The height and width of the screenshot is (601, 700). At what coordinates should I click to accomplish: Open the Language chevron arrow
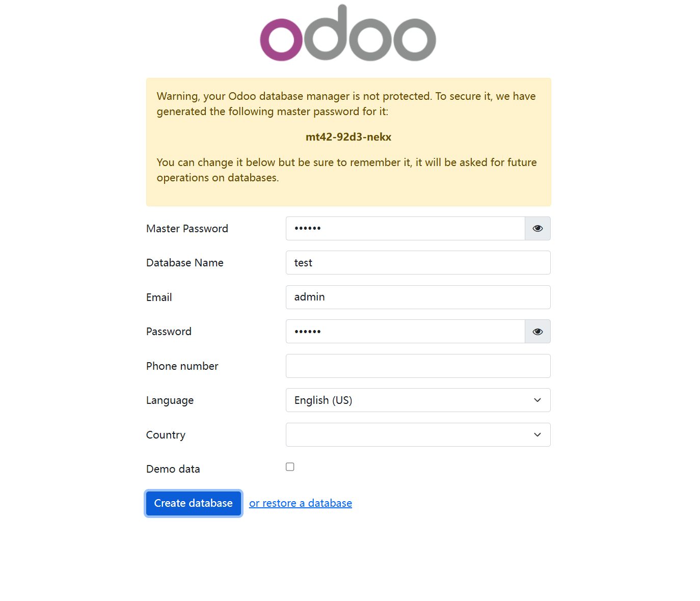click(x=537, y=400)
